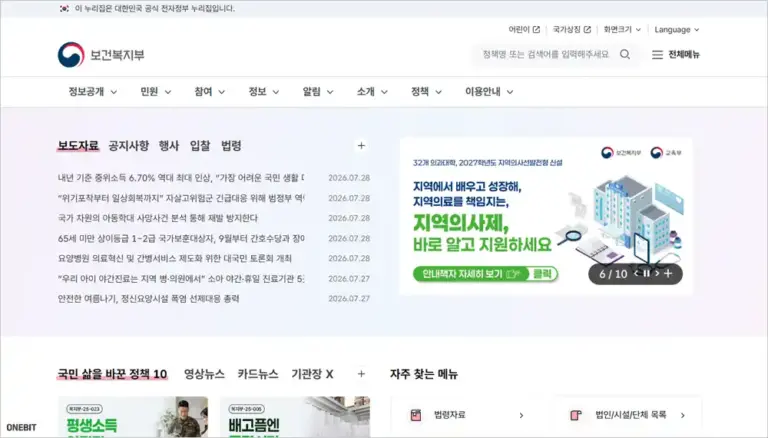The width and height of the screenshot is (768, 438).
Task: Open the 국가상징 external link
Action: 572,29
